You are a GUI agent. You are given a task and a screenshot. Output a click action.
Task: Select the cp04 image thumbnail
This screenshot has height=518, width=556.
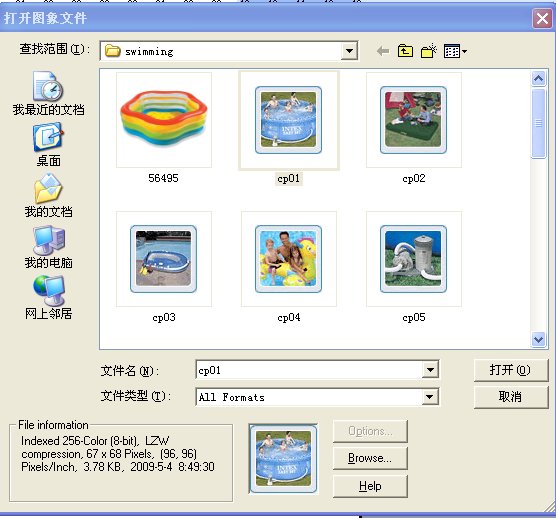coord(289,259)
